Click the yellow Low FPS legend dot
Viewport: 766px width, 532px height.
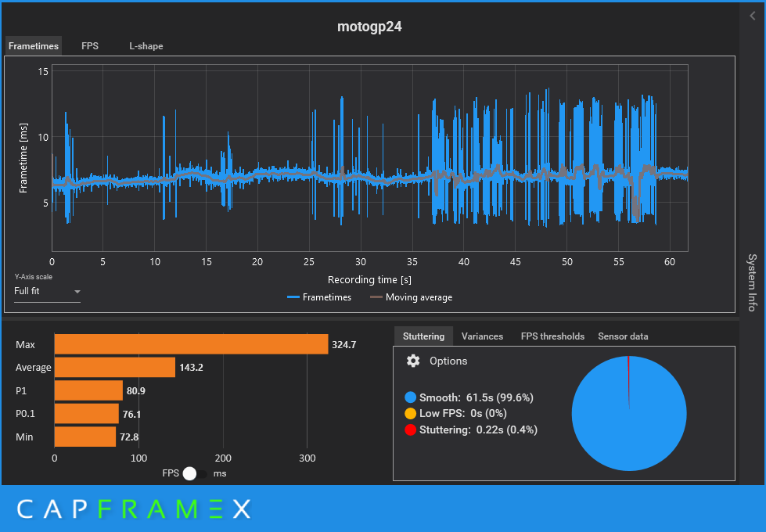(410, 413)
